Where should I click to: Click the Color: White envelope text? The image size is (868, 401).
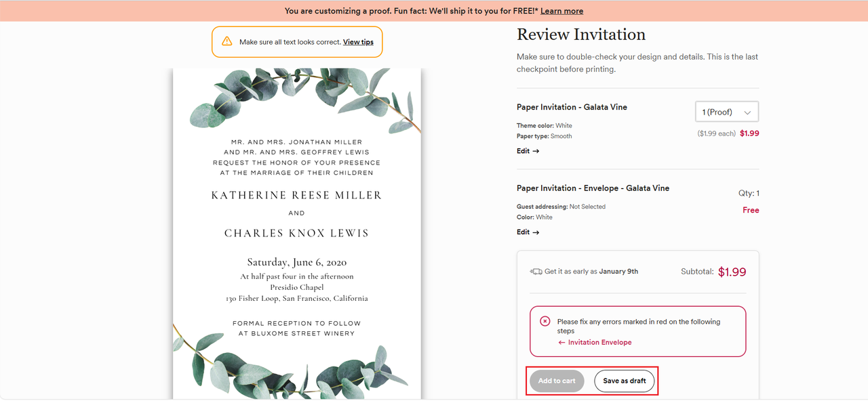pos(534,217)
